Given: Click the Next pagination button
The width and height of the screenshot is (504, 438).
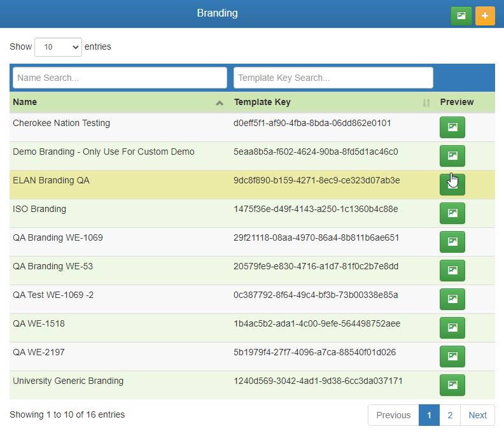Looking at the screenshot, I should point(477,415).
